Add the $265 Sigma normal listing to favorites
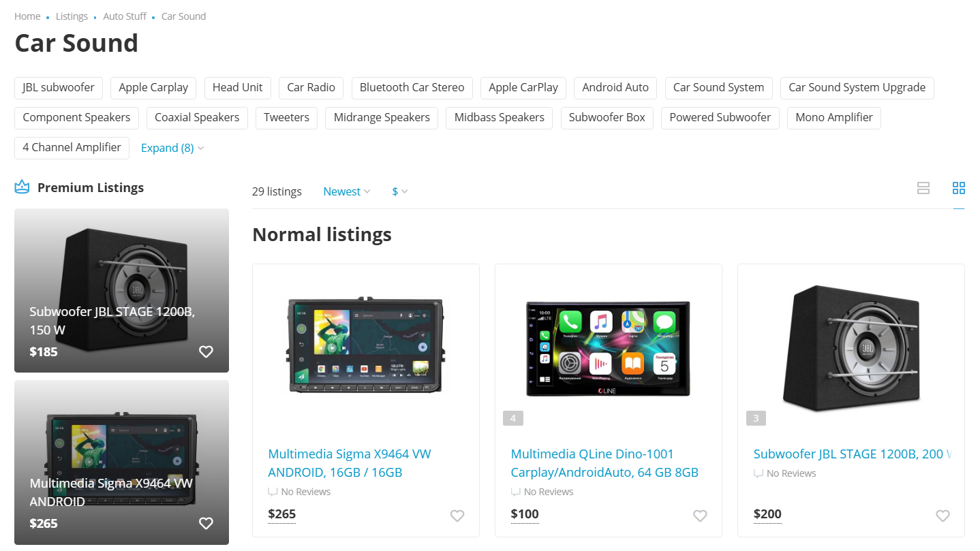The width and height of the screenshot is (980, 551). point(457,516)
